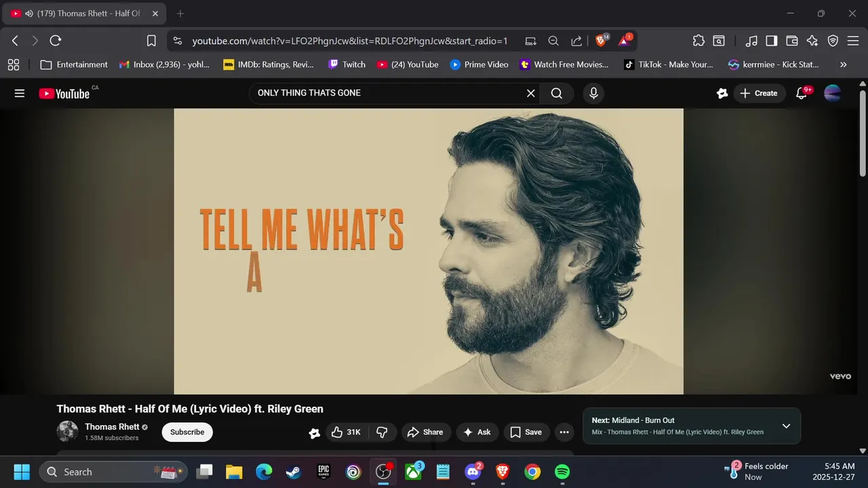Open Brave Rewards triangle icon
Screen dimensions: 868x488
(625, 41)
